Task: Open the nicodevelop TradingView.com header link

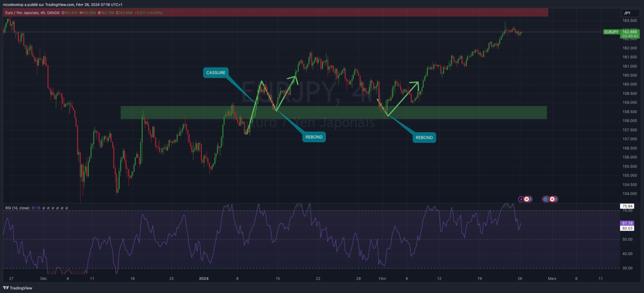Action: point(59,4)
